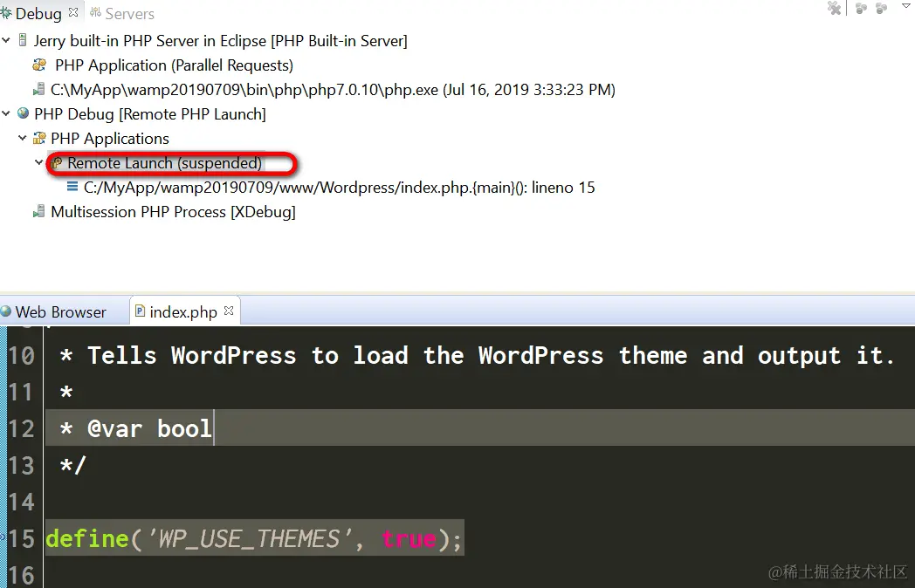
Task: Click 'Tells WordPress to load' comment line
Action: (478, 355)
